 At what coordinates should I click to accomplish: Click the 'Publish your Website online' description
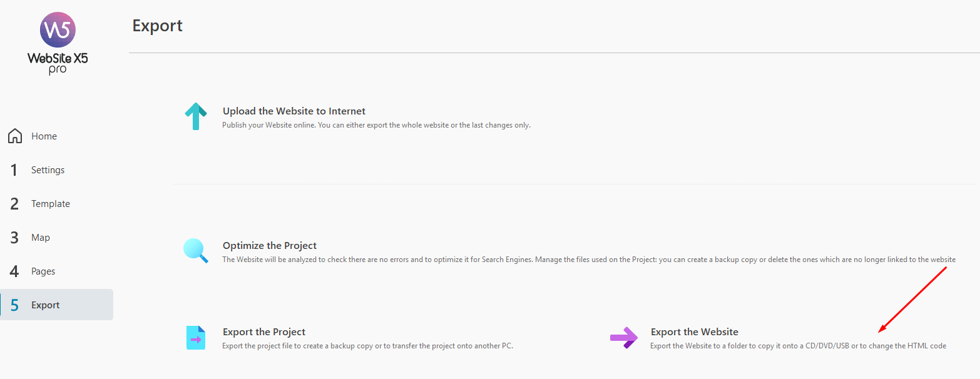[376, 125]
